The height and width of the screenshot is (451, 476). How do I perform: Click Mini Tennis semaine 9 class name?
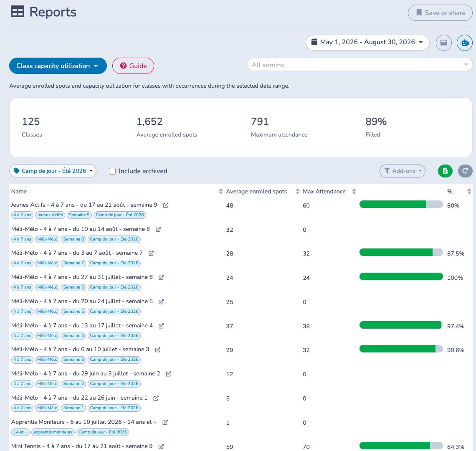pyautogui.click(x=82, y=446)
